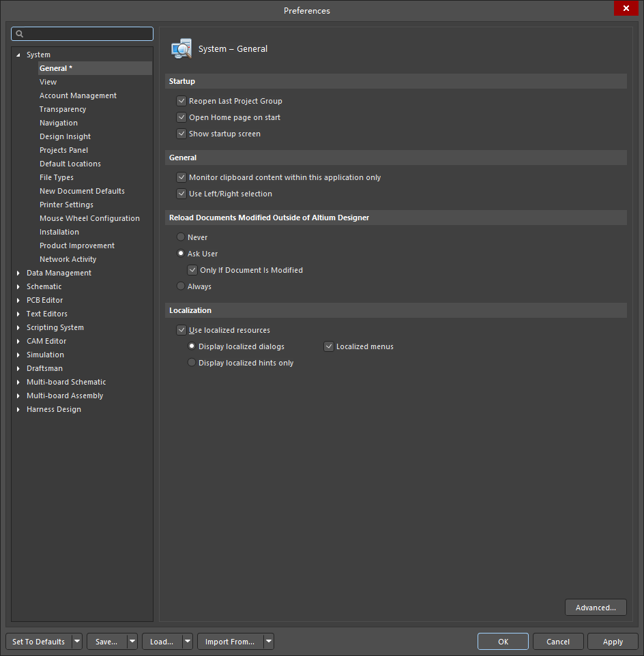This screenshot has width=644, height=656.
Task: Expand Multi-board Assembly node arrow
Action: [x=18, y=396]
